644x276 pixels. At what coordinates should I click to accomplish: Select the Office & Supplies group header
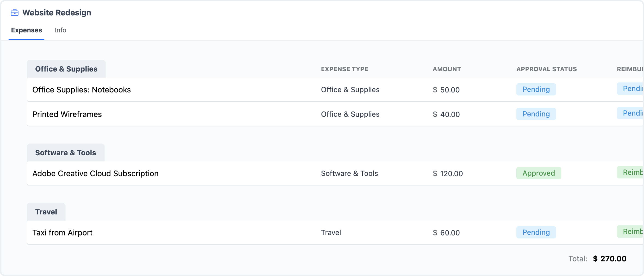coord(66,69)
